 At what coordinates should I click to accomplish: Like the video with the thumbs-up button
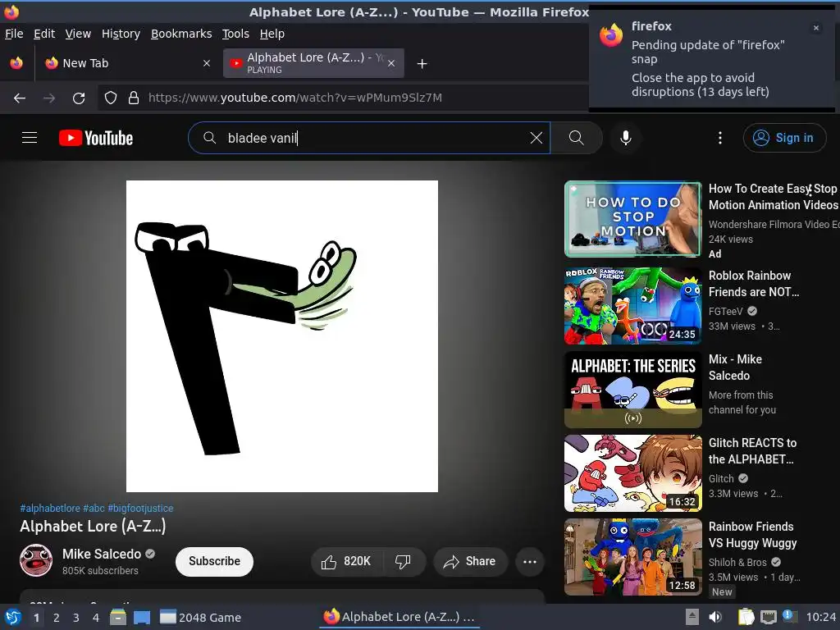(x=347, y=561)
